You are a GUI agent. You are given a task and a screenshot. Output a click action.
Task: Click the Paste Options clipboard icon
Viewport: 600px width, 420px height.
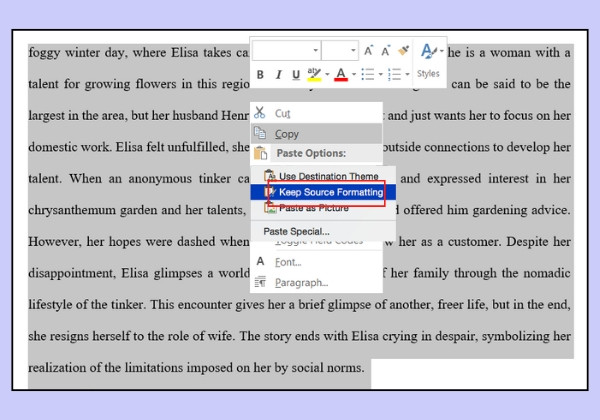[x=260, y=153]
